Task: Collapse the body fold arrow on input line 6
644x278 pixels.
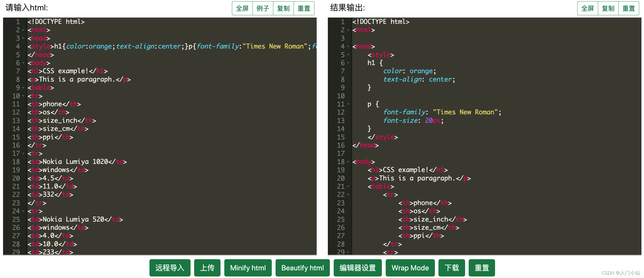Action: (23, 63)
